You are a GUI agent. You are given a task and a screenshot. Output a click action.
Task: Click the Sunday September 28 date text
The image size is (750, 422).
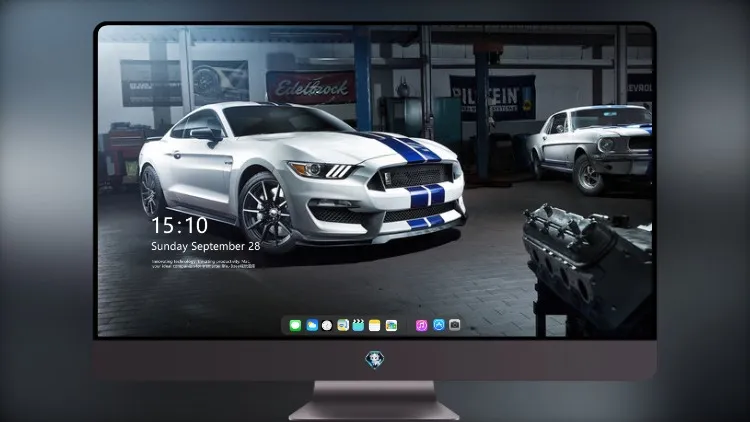click(x=206, y=246)
